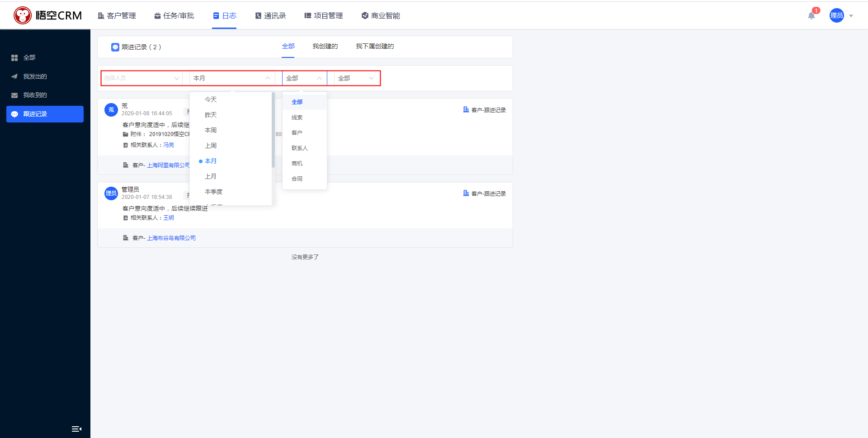Choose 合同 in the type list
Image resolution: width=868 pixels, height=438 pixels.
coord(305,179)
